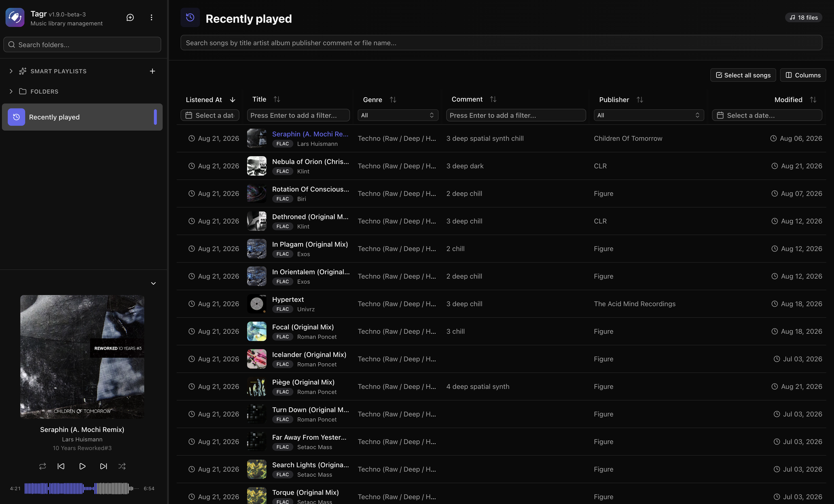
Task: Open the Listened At date picker
Action: (210, 115)
